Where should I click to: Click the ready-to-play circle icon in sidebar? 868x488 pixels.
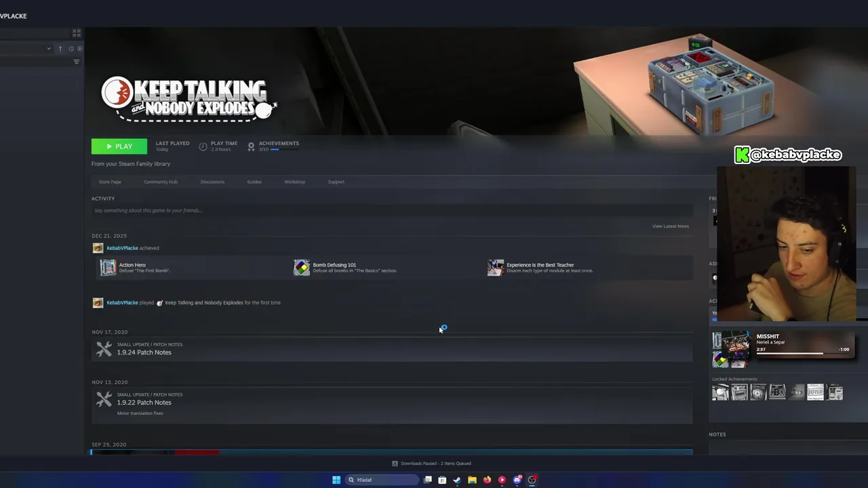(80, 49)
